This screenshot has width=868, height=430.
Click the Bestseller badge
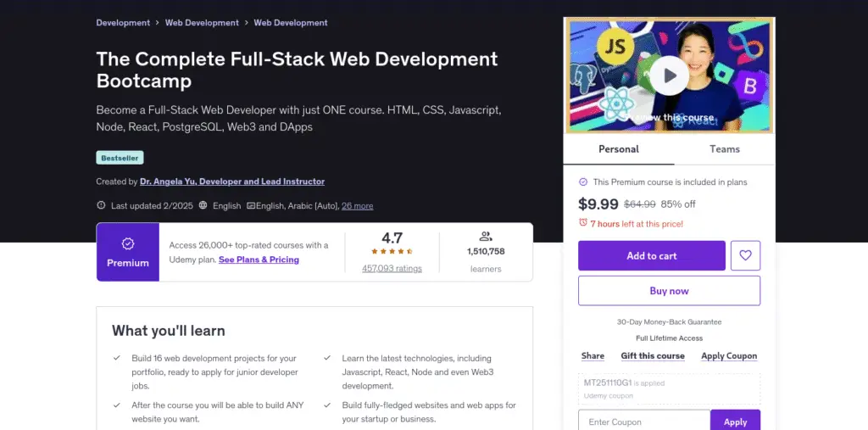click(120, 158)
